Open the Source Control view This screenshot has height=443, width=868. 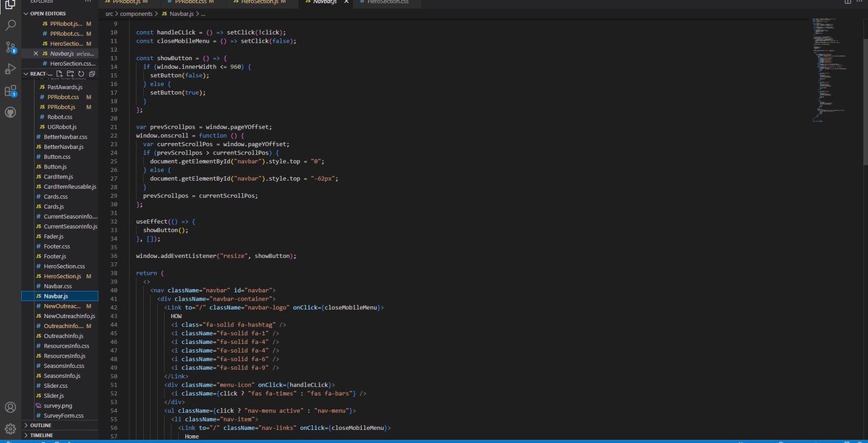coord(10,47)
